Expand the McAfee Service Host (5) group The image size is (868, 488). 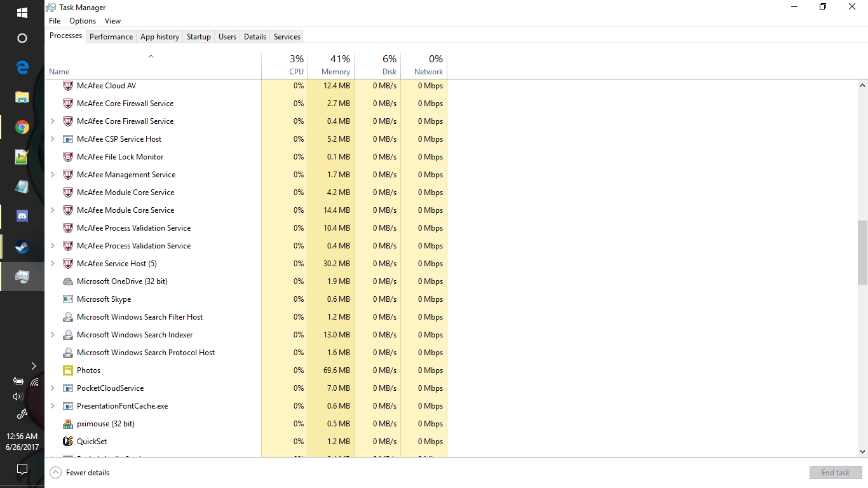point(53,264)
